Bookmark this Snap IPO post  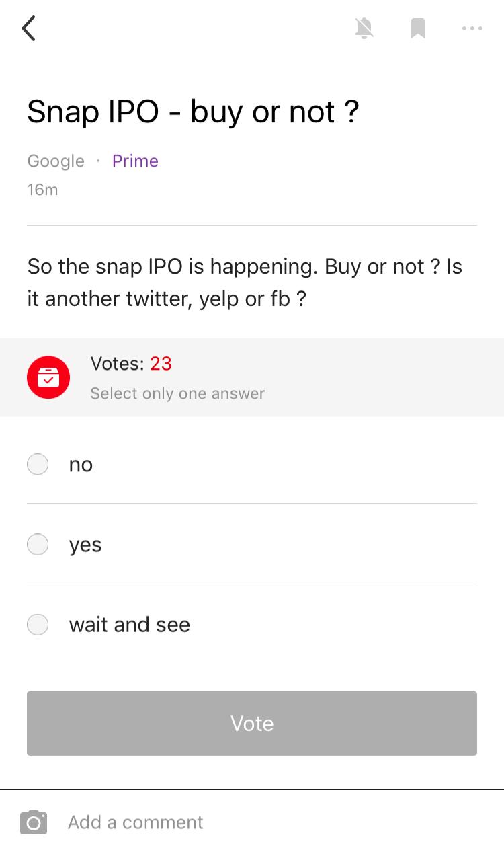[417, 28]
